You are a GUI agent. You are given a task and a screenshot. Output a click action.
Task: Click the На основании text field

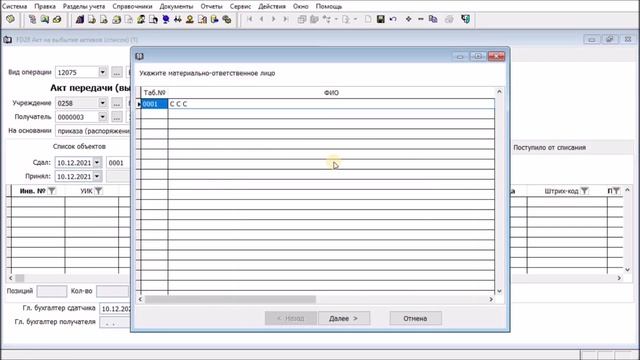pyautogui.click(x=93, y=131)
